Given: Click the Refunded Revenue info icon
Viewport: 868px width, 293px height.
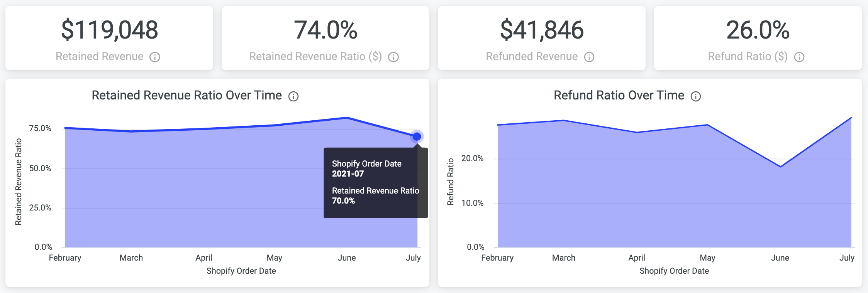Looking at the screenshot, I should [x=589, y=57].
